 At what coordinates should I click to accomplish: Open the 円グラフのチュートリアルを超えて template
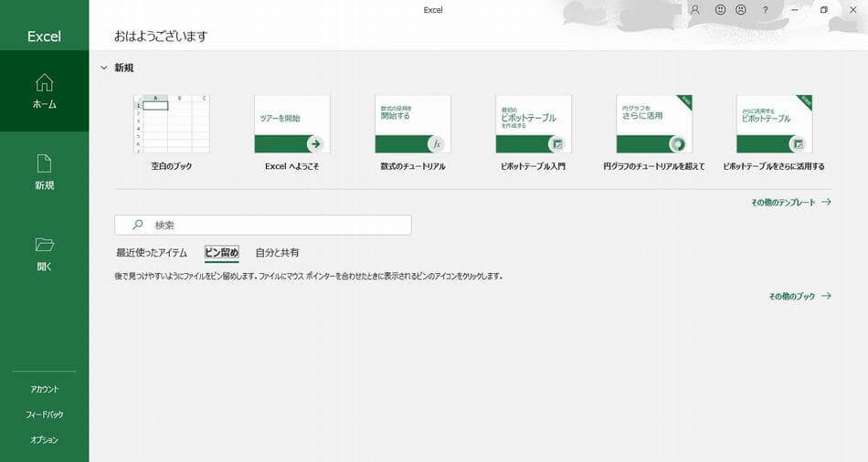coord(654,132)
